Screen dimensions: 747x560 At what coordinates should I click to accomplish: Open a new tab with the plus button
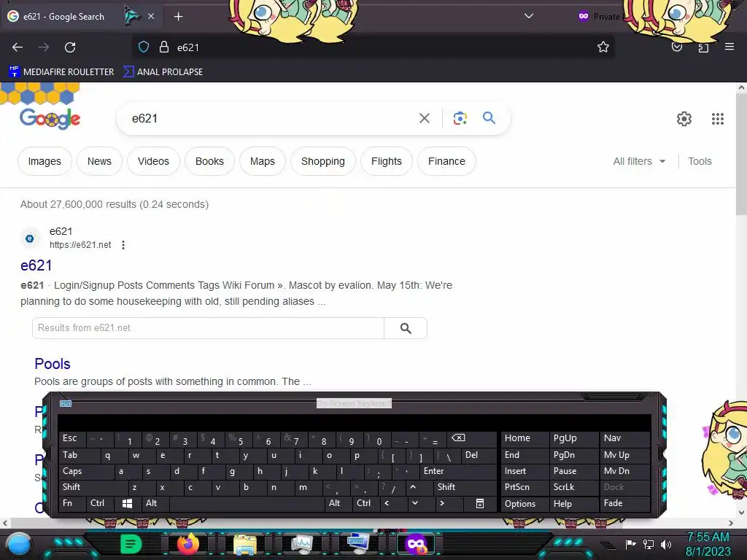[178, 17]
